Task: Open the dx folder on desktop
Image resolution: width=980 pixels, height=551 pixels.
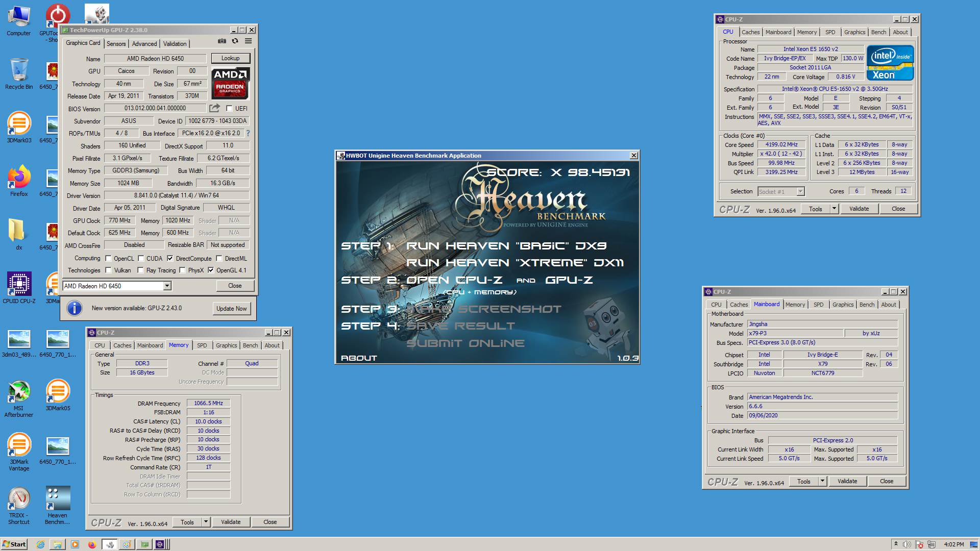Action: point(19,235)
